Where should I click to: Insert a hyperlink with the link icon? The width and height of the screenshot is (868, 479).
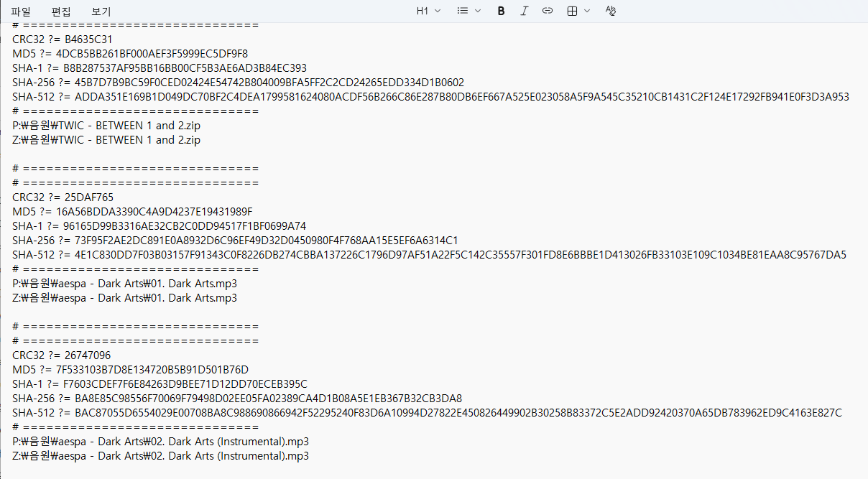[x=548, y=11]
